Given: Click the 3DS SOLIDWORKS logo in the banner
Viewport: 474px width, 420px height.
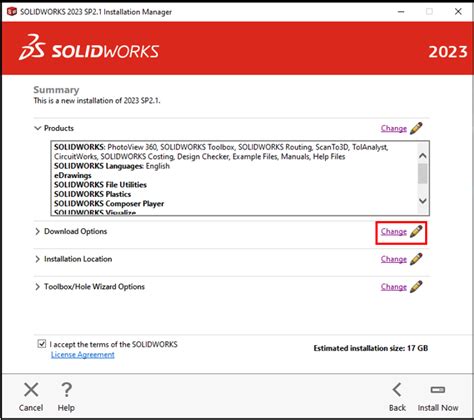Looking at the screenshot, I should (x=89, y=48).
